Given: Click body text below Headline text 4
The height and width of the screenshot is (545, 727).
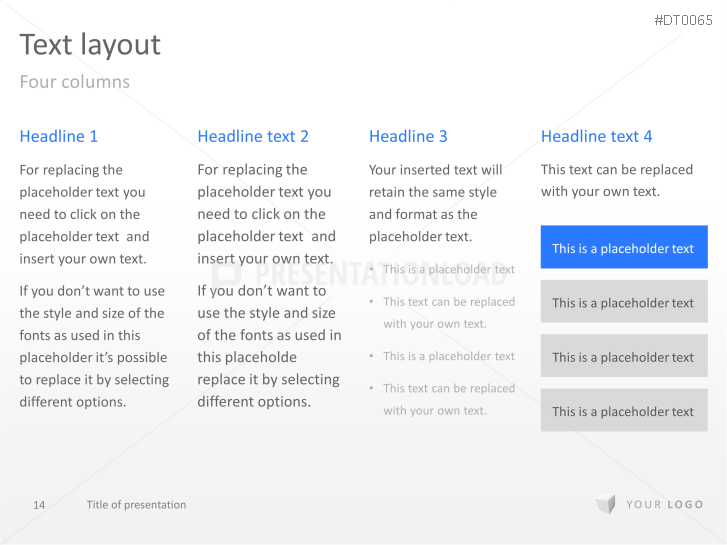Looking at the screenshot, I should tap(616, 181).
